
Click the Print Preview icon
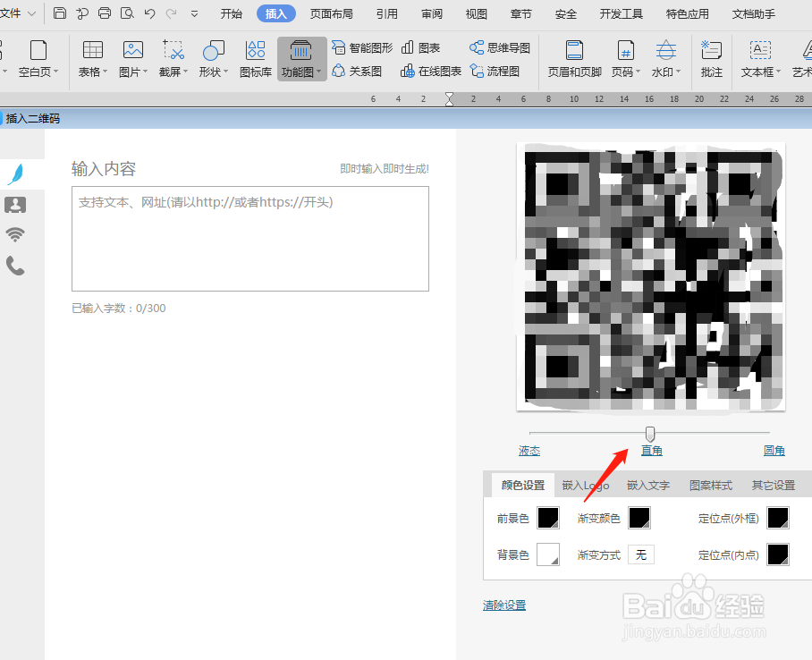(x=127, y=13)
